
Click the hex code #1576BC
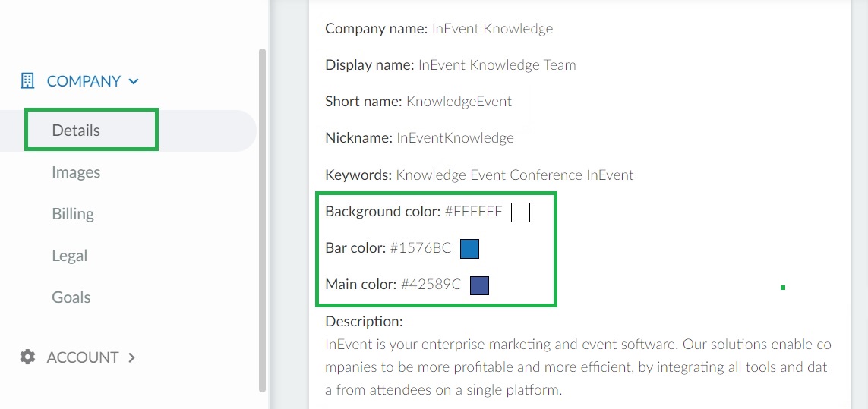click(x=421, y=248)
